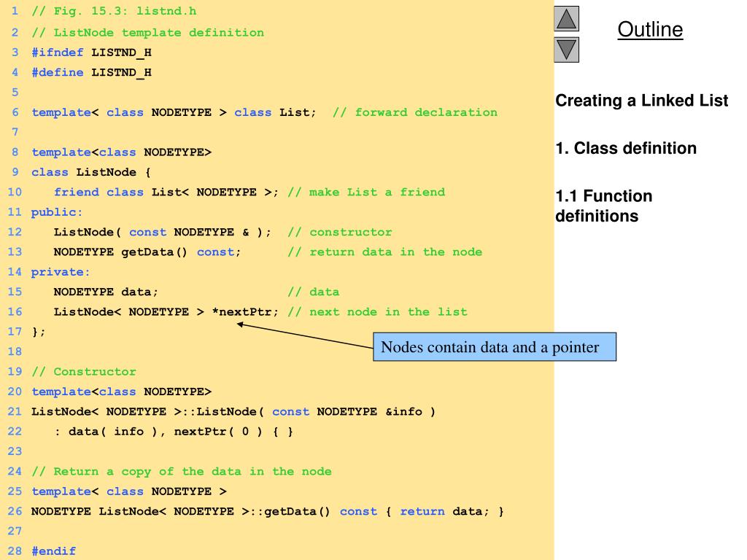Open the underlined Outline link

point(650,29)
